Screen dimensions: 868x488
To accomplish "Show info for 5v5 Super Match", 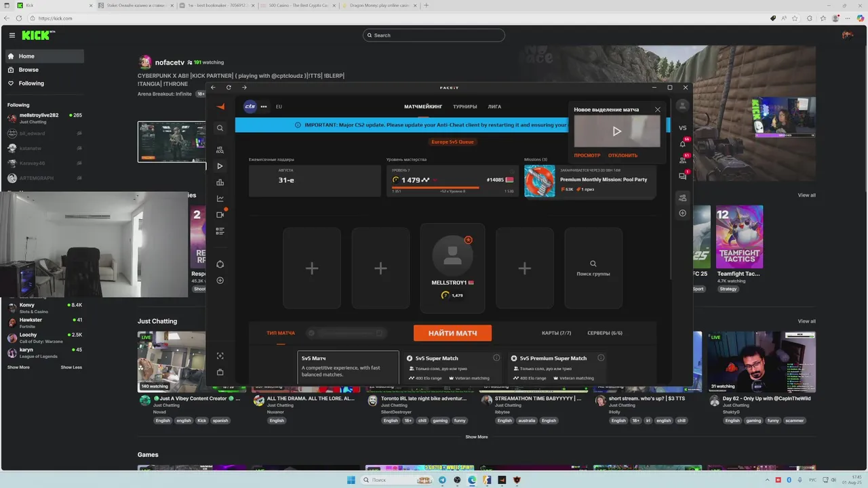I will tap(496, 358).
